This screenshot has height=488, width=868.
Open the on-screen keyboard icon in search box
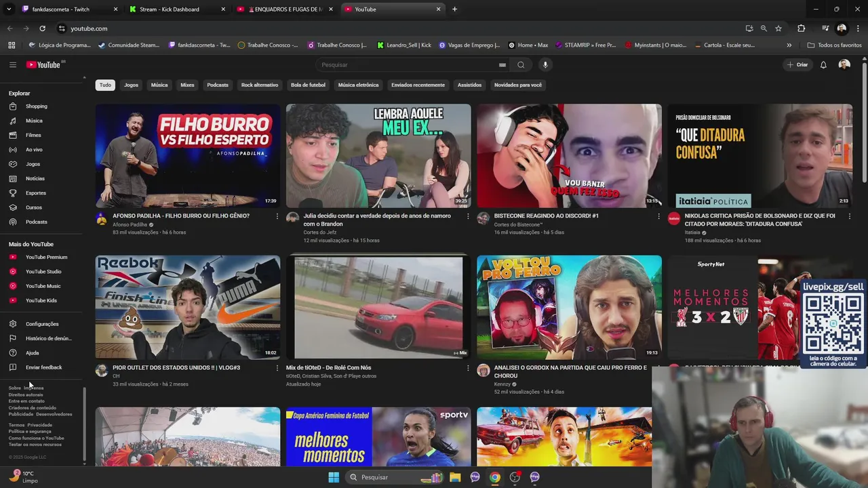502,65
